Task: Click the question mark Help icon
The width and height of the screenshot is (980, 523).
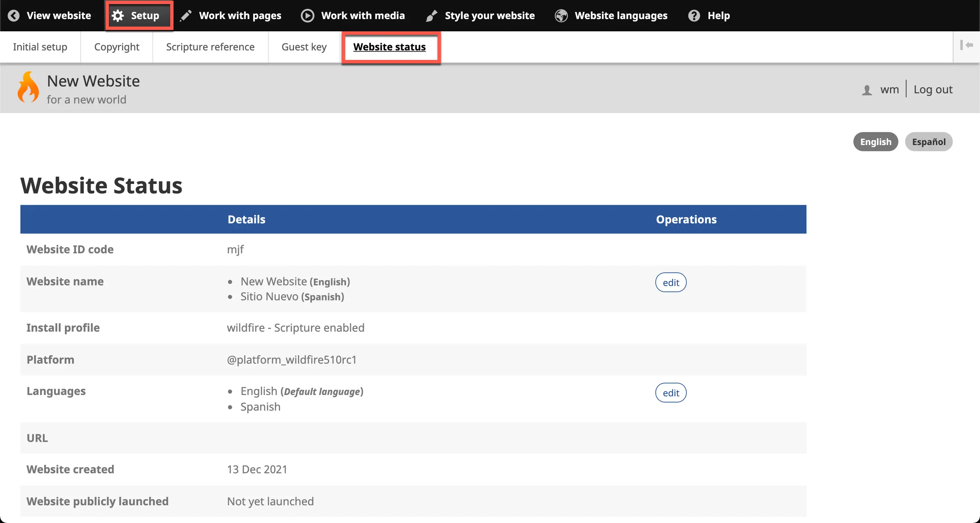Action: click(x=694, y=15)
